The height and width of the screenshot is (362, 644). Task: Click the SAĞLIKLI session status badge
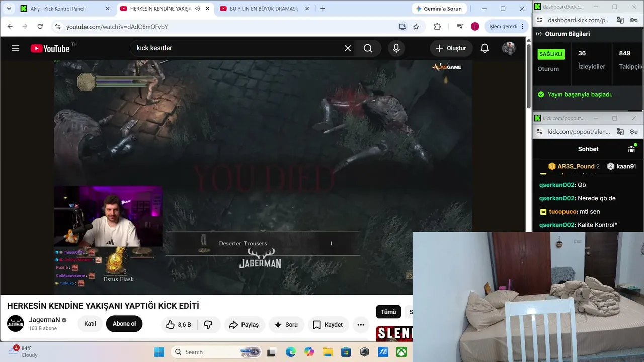pyautogui.click(x=551, y=54)
